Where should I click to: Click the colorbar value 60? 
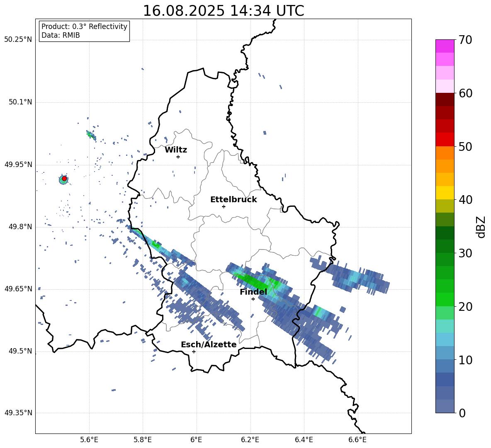pos(465,93)
